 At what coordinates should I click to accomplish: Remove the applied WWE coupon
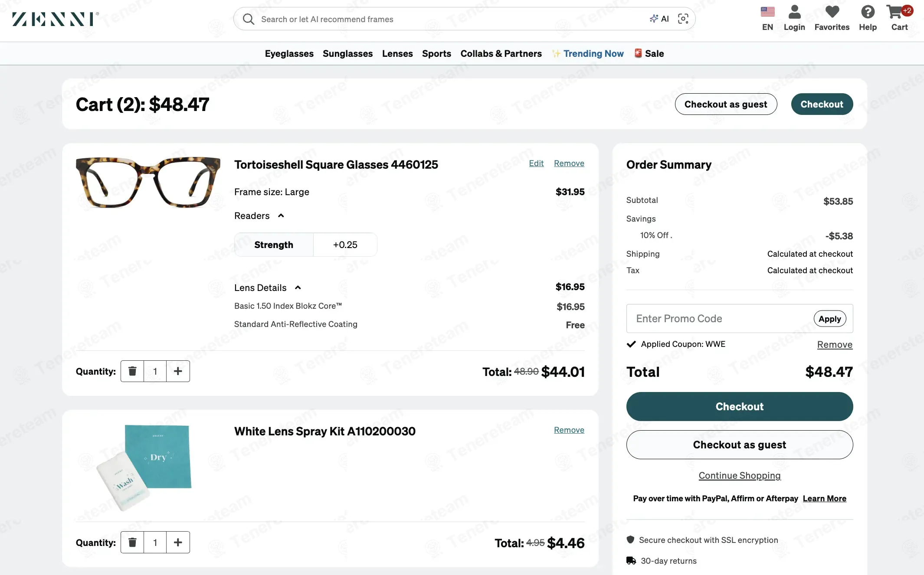pyautogui.click(x=835, y=344)
